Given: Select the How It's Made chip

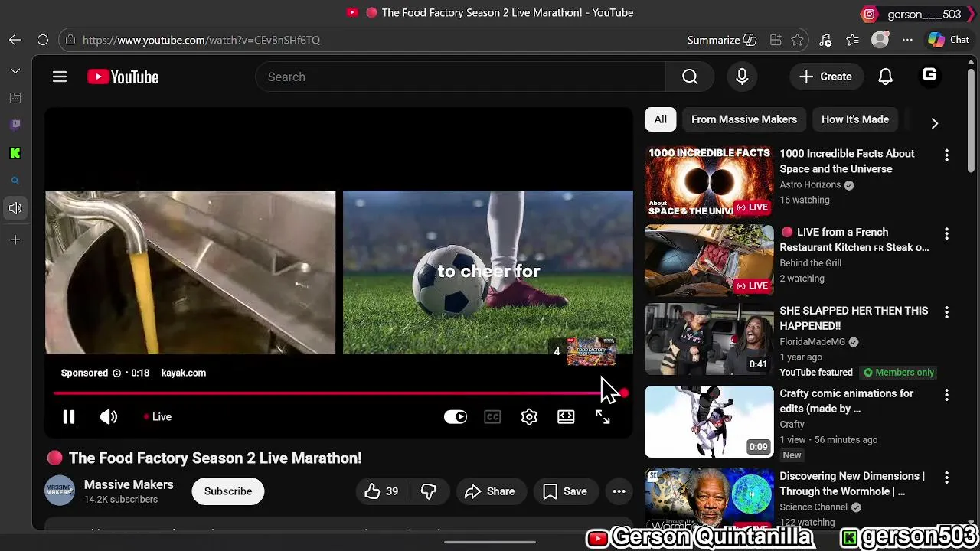Looking at the screenshot, I should tap(855, 119).
